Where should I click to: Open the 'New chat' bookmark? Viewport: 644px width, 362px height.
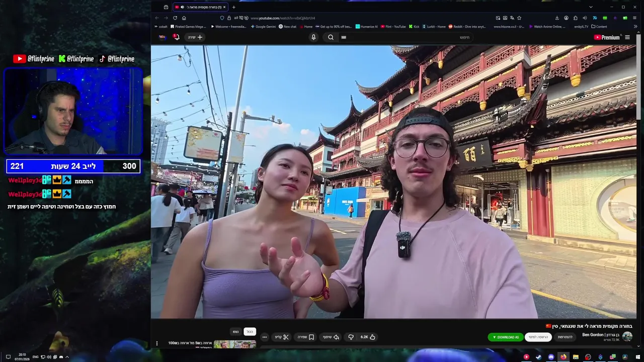288,27
